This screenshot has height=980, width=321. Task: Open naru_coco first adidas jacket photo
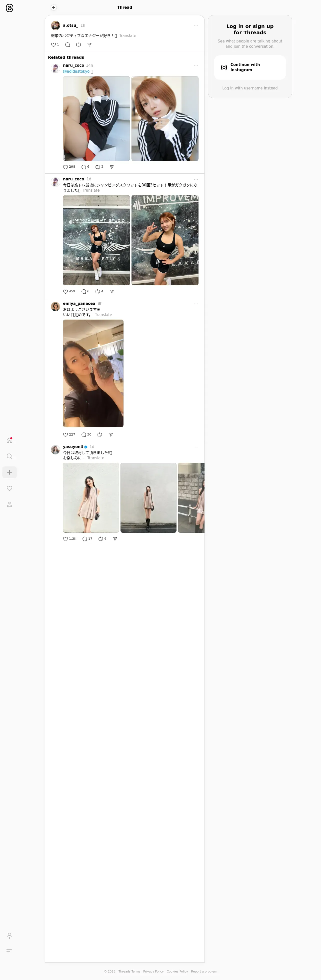coord(96,119)
